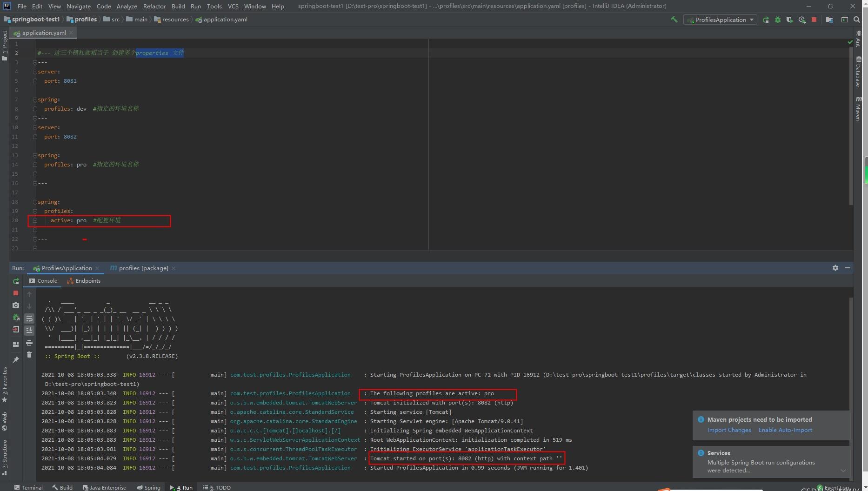Click the springboot-test1 breadcrumb
Screen dimensions: 868x491
pos(32,20)
